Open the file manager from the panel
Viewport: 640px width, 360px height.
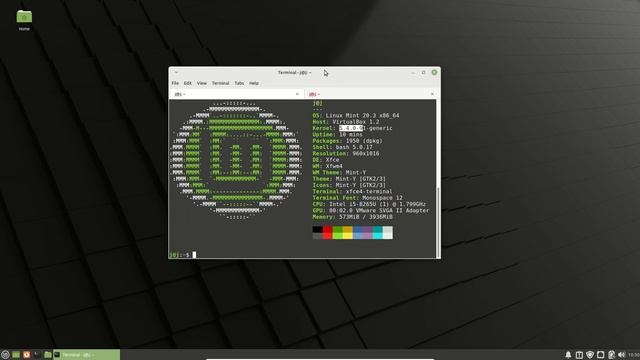(x=48, y=355)
